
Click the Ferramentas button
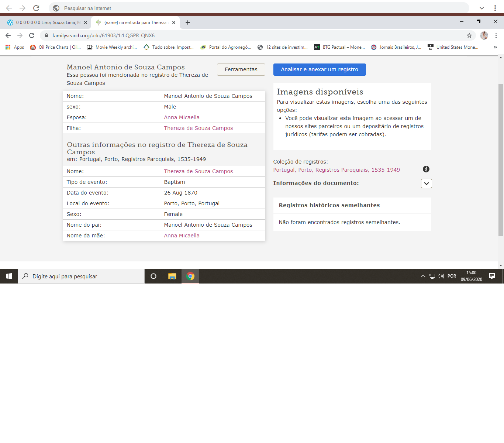pyautogui.click(x=241, y=69)
